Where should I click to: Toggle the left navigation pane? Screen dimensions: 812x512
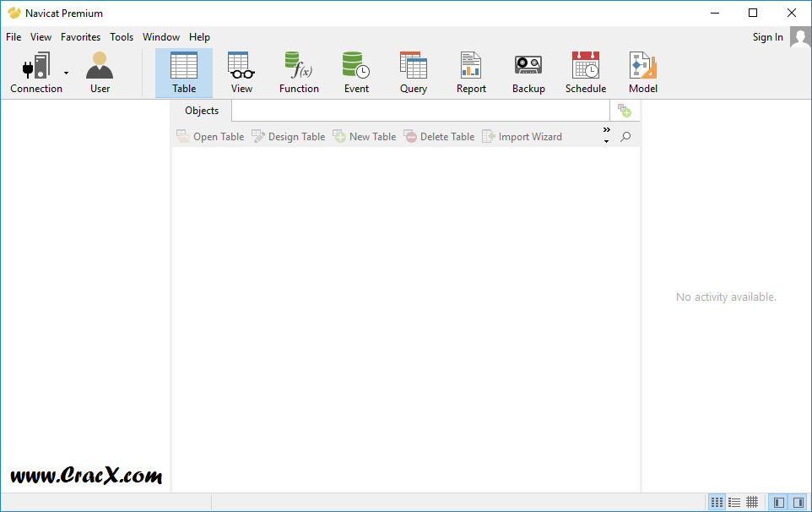coord(778,502)
